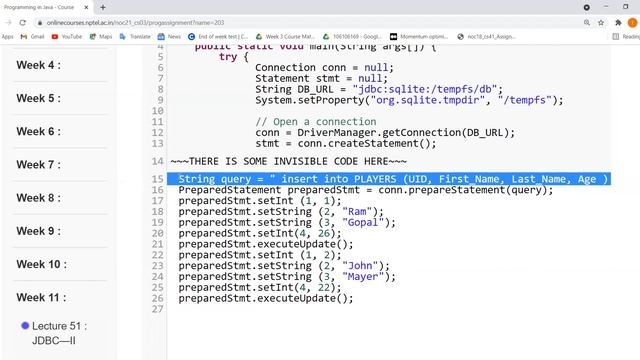Open News bookmark
Image resolution: width=640 pixels, height=360 pixels.
click(x=169, y=37)
